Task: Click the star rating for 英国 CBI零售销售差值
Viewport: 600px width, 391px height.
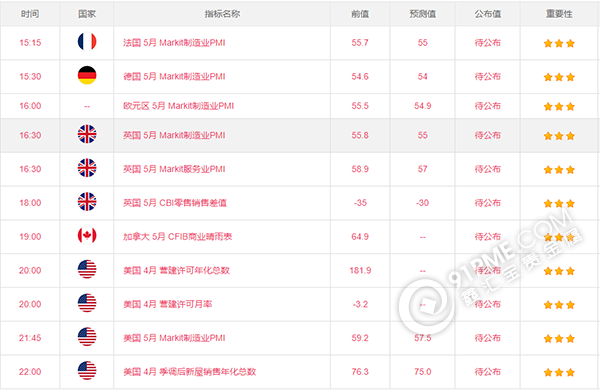Action: (x=559, y=203)
